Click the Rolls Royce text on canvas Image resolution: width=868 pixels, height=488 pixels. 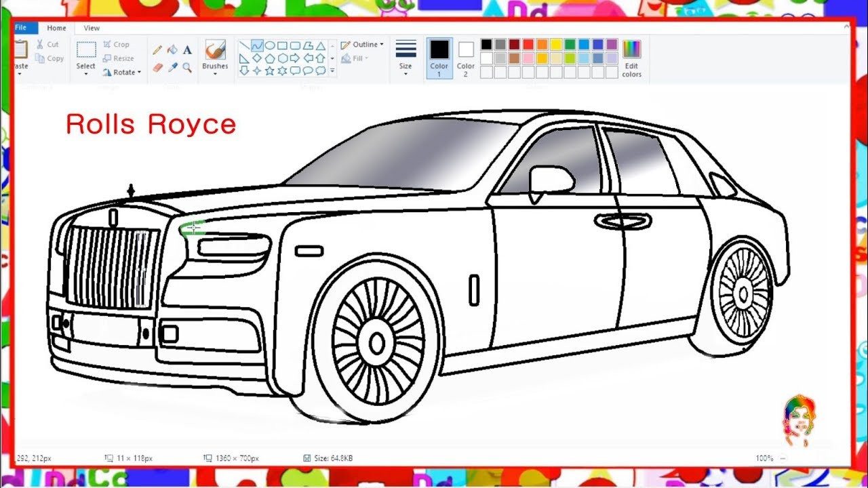point(151,125)
